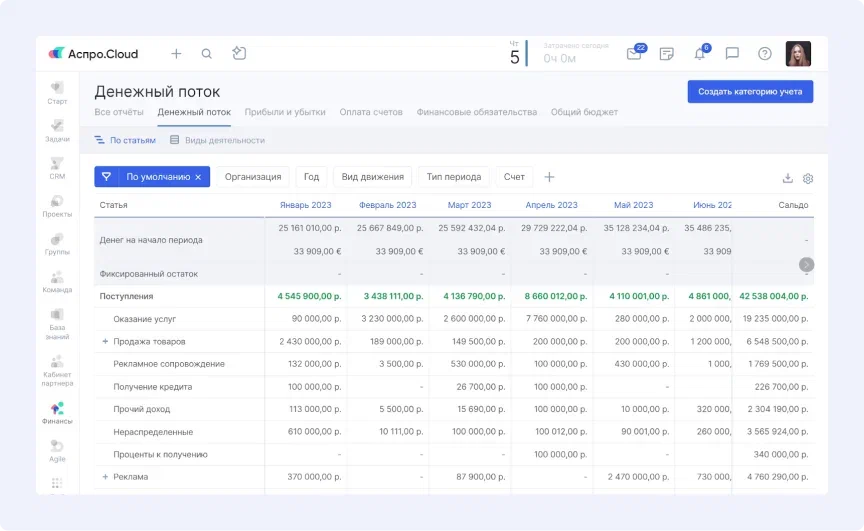
Task: Open notifications bell icon
Action: [x=699, y=54]
